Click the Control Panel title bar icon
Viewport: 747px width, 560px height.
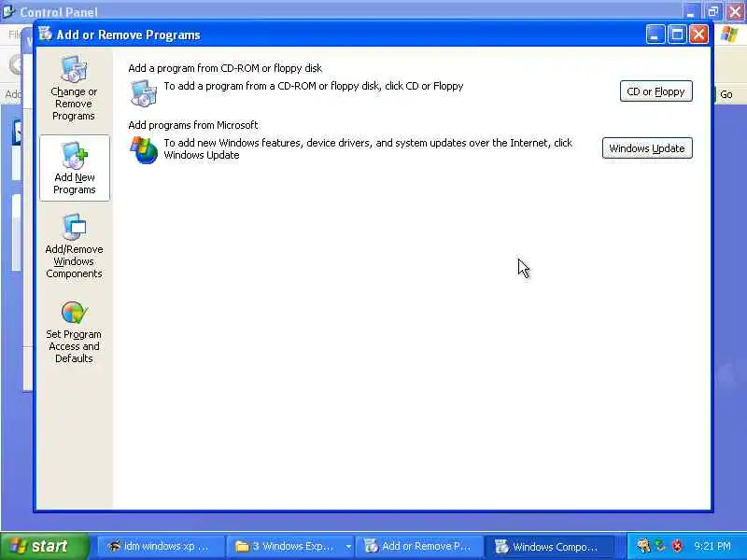coord(8,10)
